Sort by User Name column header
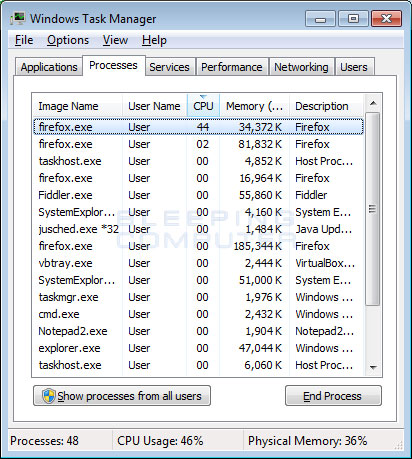Image resolution: width=412 pixels, height=459 pixels. pyautogui.click(x=155, y=106)
